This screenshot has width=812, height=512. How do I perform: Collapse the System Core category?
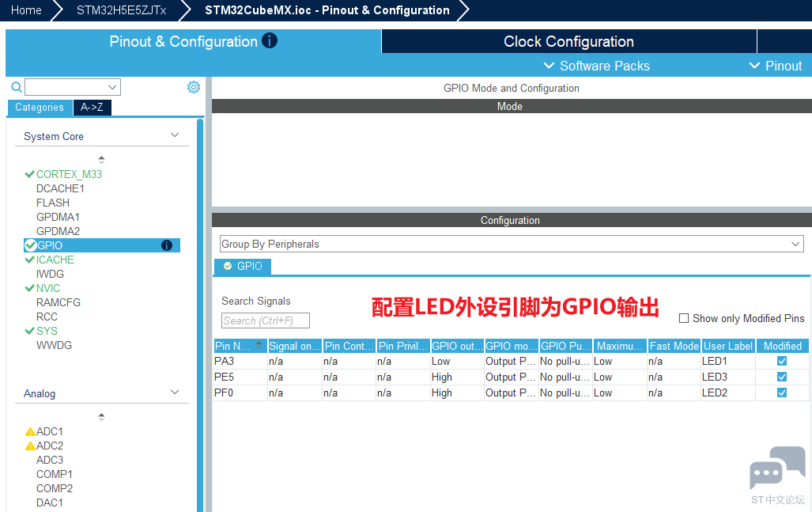coord(175,135)
